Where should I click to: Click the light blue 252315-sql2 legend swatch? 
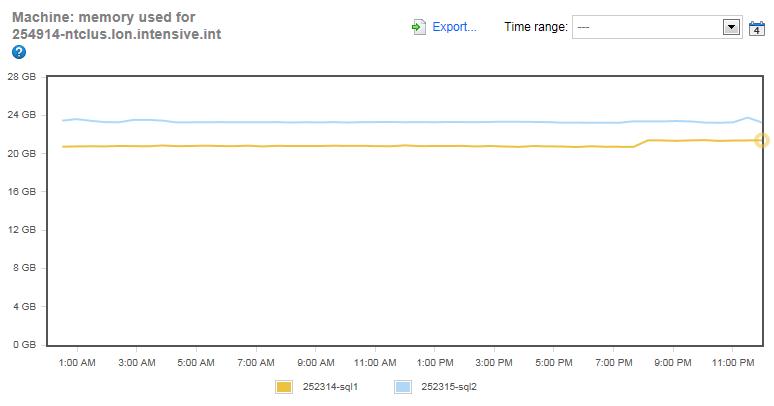[x=403, y=386]
